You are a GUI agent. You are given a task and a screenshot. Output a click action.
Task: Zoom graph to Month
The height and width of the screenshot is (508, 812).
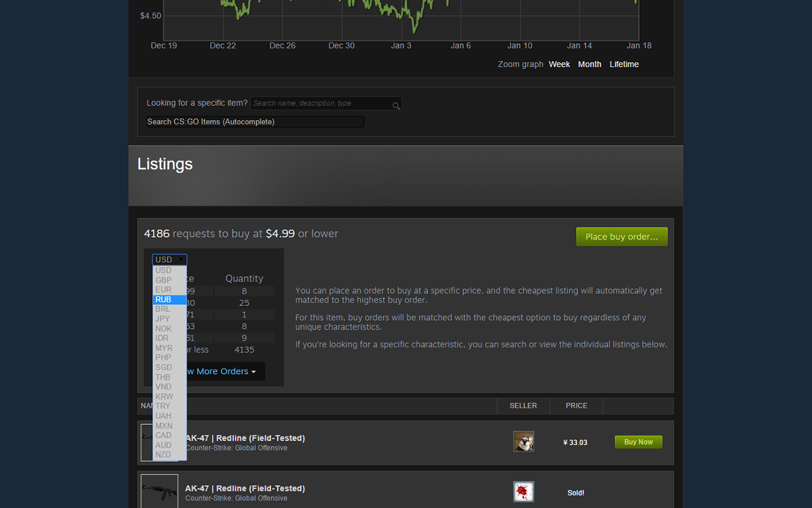tap(589, 64)
